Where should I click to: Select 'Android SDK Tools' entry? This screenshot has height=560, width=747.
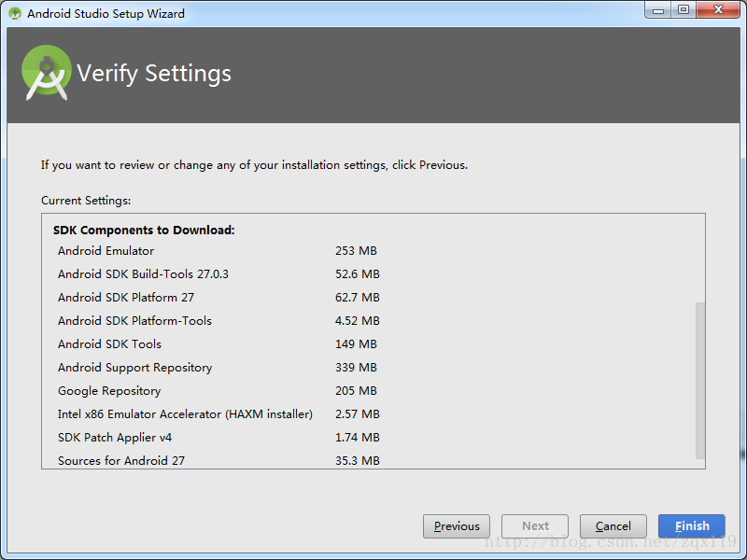[109, 343]
